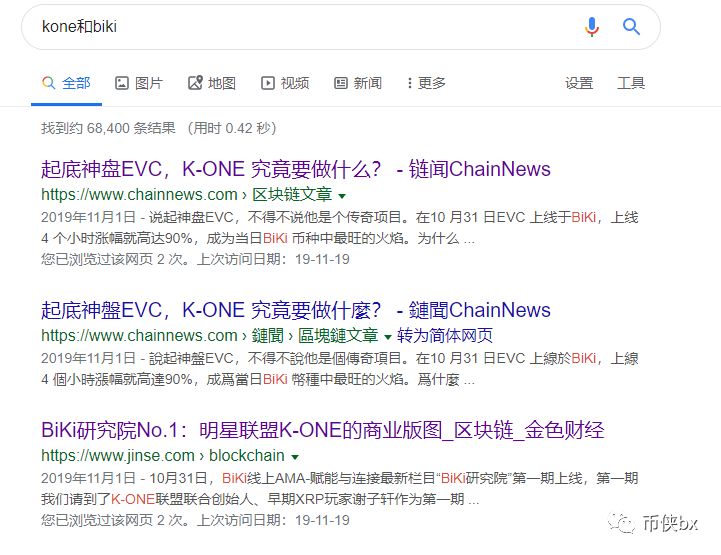Switch to the 新闻 news tab
The height and width of the screenshot is (555, 721).
point(358,83)
